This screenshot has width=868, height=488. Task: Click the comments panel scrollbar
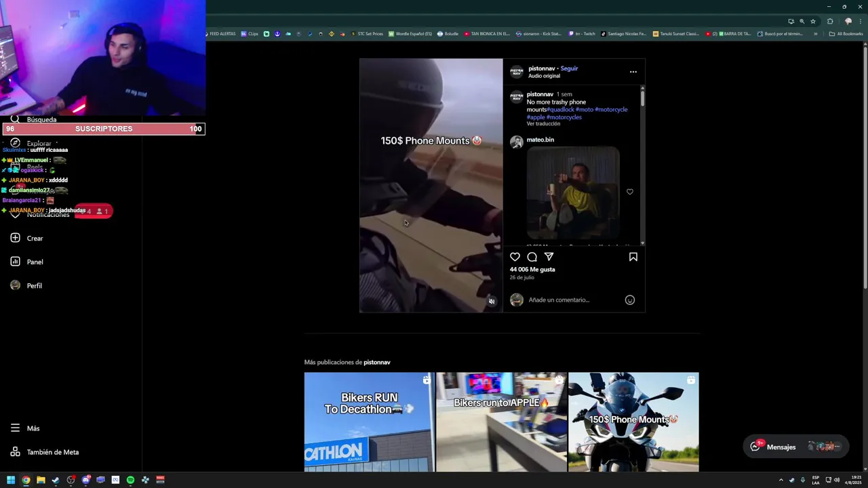(642, 97)
